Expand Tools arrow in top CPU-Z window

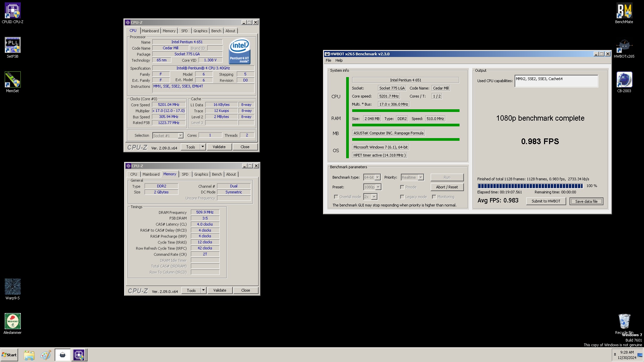203,147
